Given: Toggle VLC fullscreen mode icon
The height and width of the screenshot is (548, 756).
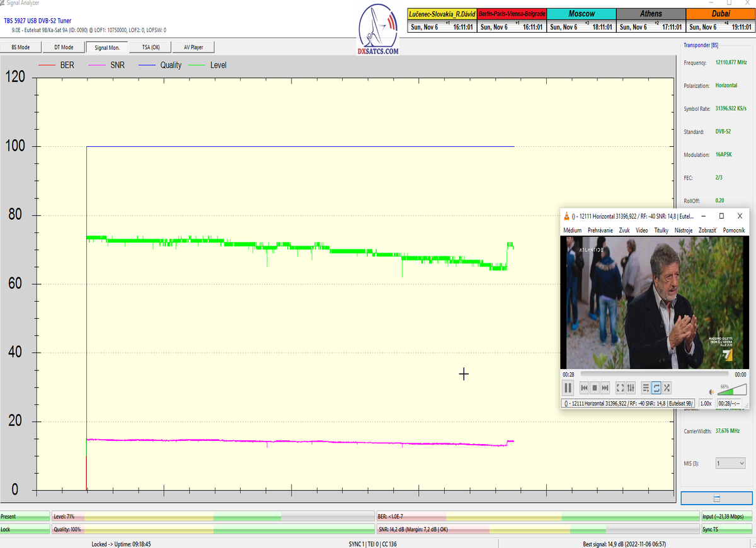Looking at the screenshot, I should pos(620,387).
